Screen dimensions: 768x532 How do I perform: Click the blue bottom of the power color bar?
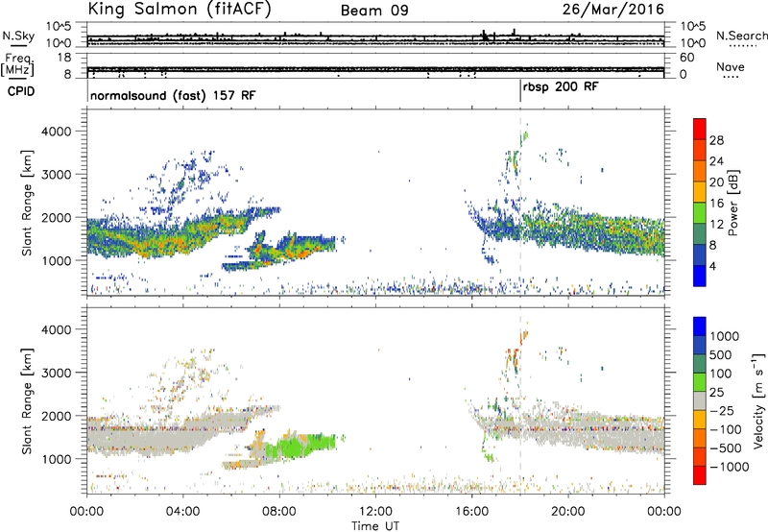tap(700, 276)
